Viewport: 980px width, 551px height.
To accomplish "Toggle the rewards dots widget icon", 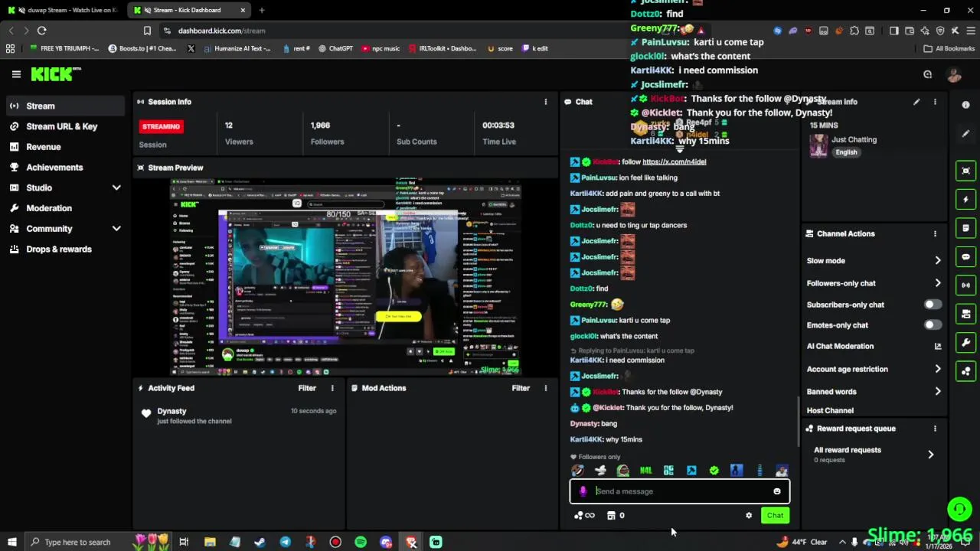I will pos(966,371).
